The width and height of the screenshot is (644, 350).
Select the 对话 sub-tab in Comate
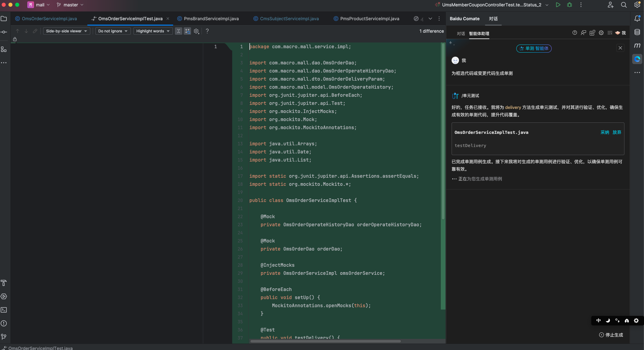[x=461, y=33]
